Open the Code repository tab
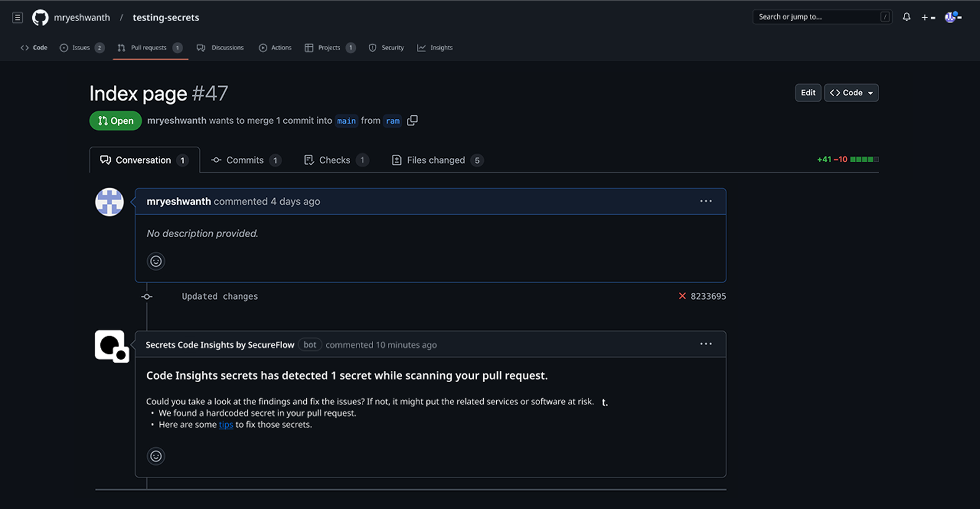This screenshot has width=980, height=509. tap(34, 48)
